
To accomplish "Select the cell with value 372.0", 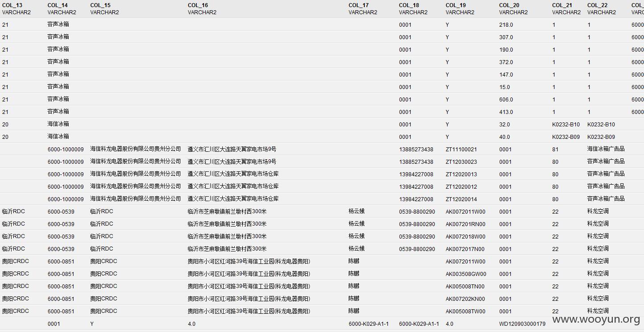I will 506,62.
